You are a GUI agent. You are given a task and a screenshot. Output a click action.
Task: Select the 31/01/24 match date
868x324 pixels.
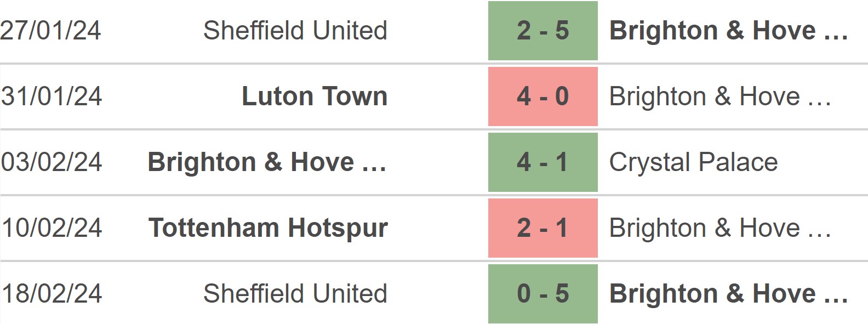click(51, 96)
